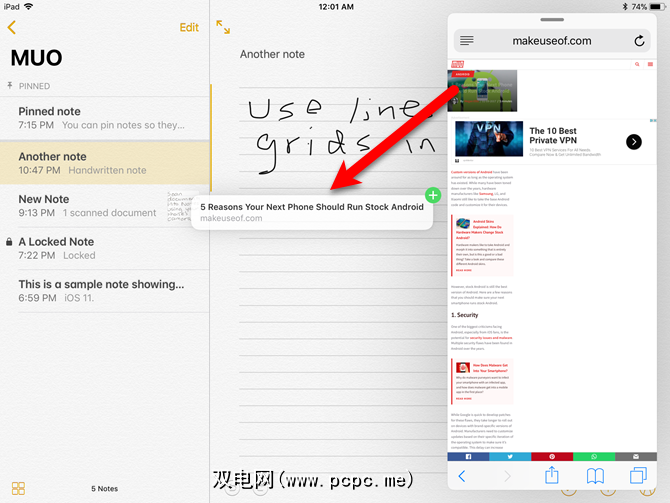Image resolution: width=670 pixels, height=503 pixels.
Task: Share the article on Facebook
Action: click(468, 456)
